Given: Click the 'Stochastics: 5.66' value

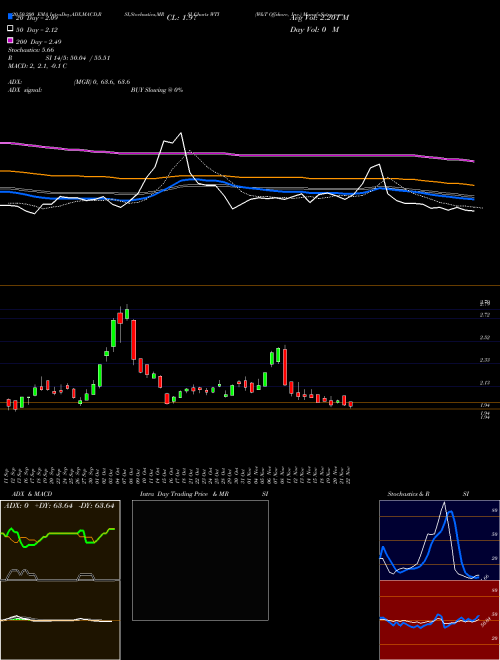Looking at the screenshot, I should pos(31,50).
